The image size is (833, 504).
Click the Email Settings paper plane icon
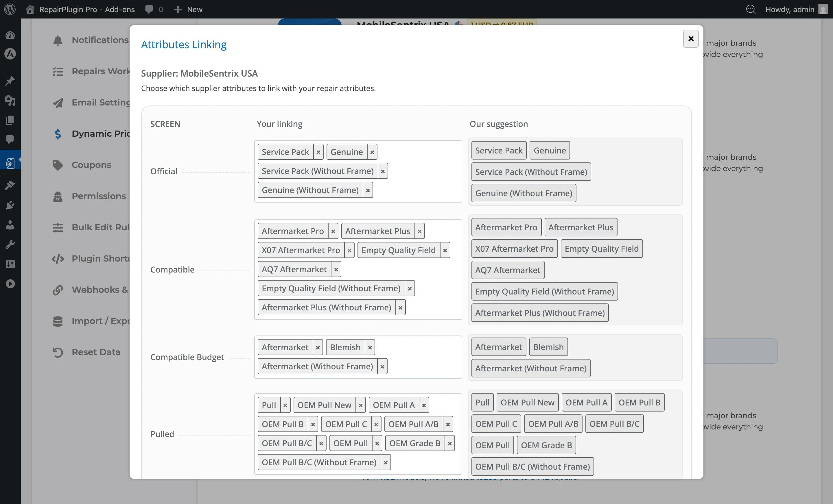pyautogui.click(x=58, y=103)
